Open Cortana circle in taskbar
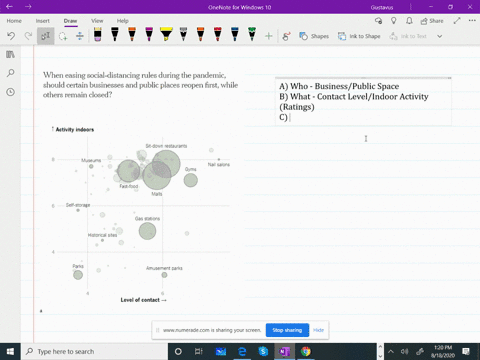The width and height of the screenshot is (480, 360). 178,351
